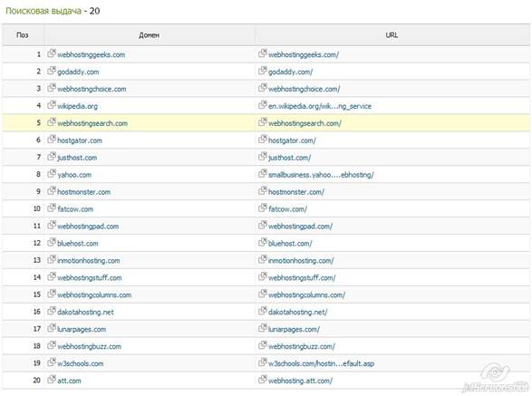Open the bluehost.com/ URL link
Viewport: 532px width, 396px height.
pyautogui.click(x=290, y=243)
